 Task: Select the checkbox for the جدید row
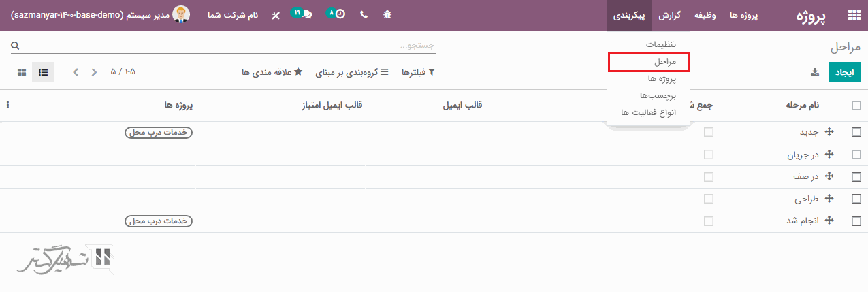[x=856, y=133]
